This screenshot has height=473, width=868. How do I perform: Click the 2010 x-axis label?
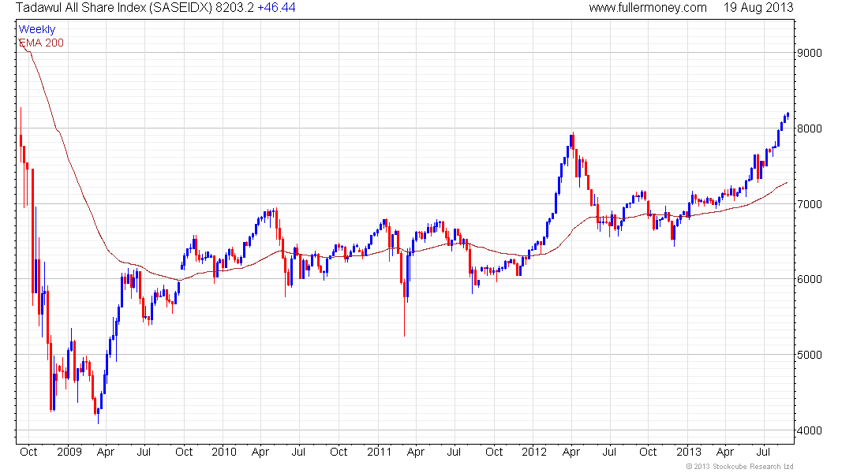[223, 452]
